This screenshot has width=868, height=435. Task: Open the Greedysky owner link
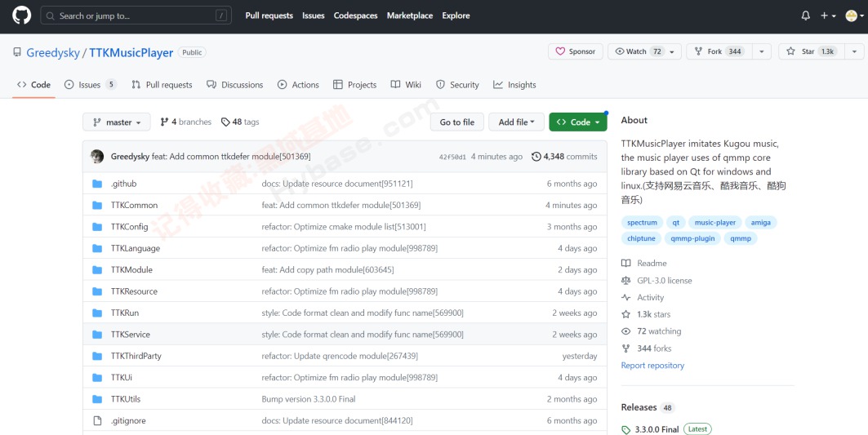(x=53, y=52)
